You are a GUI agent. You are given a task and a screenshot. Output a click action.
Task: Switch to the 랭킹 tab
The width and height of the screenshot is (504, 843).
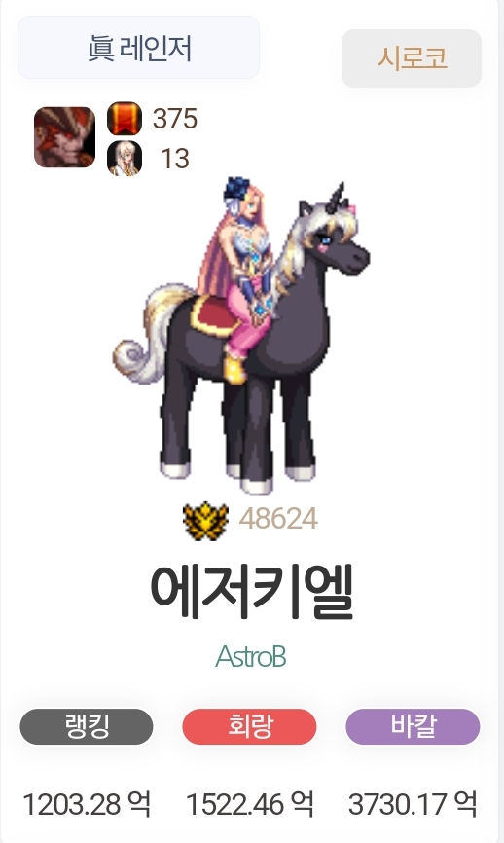tap(87, 726)
